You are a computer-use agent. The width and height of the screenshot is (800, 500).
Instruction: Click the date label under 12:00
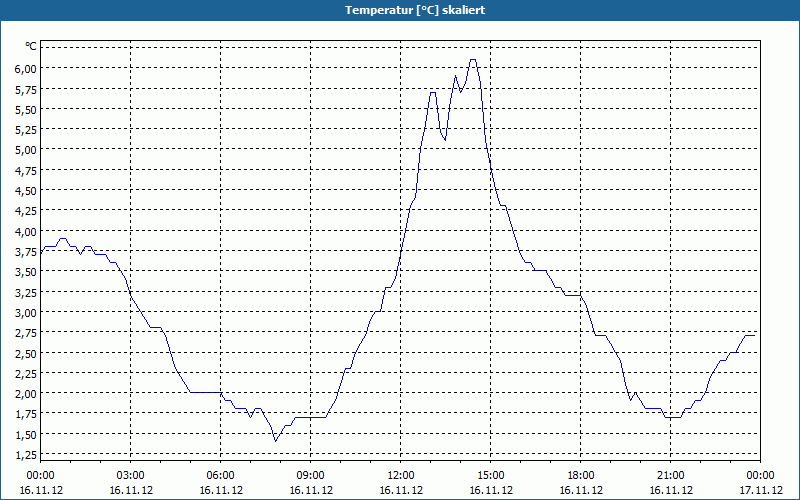coord(401,490)
